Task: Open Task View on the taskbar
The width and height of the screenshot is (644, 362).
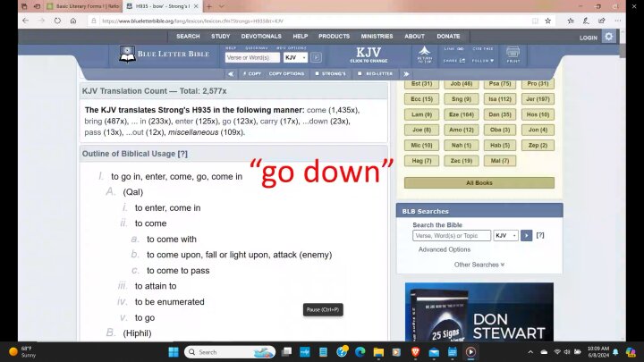Action: [286, 352]
